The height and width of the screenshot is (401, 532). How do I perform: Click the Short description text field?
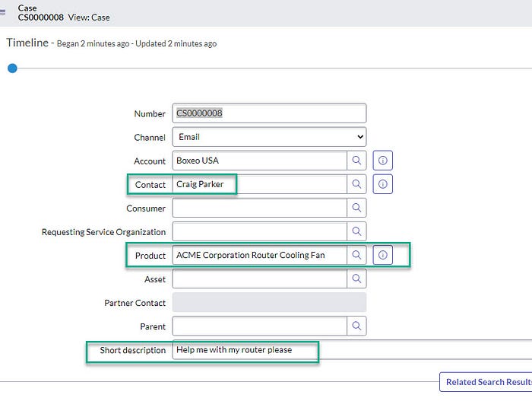350,350
